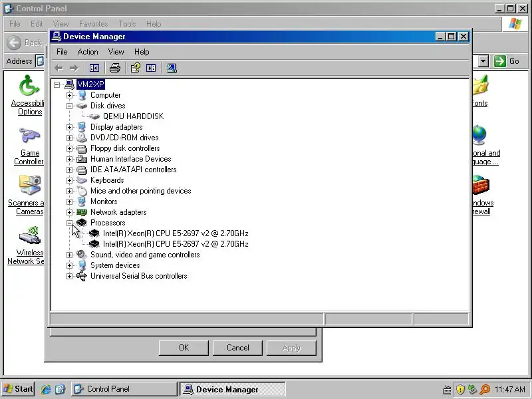Open the Action menu
Image resolution: width=532 pixels, height=399 pixels.
click(x=88, y=52)
